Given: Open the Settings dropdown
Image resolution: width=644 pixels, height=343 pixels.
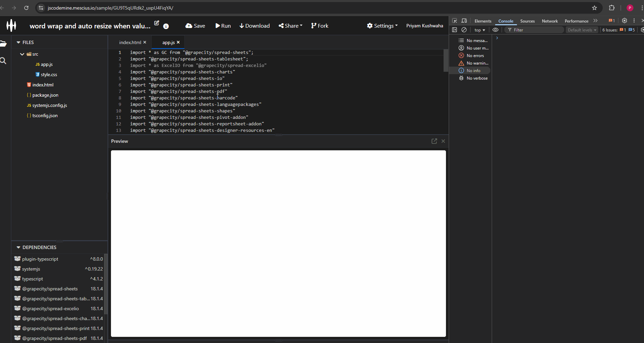Looking at the screenshot, I should (x=382, y=26).
